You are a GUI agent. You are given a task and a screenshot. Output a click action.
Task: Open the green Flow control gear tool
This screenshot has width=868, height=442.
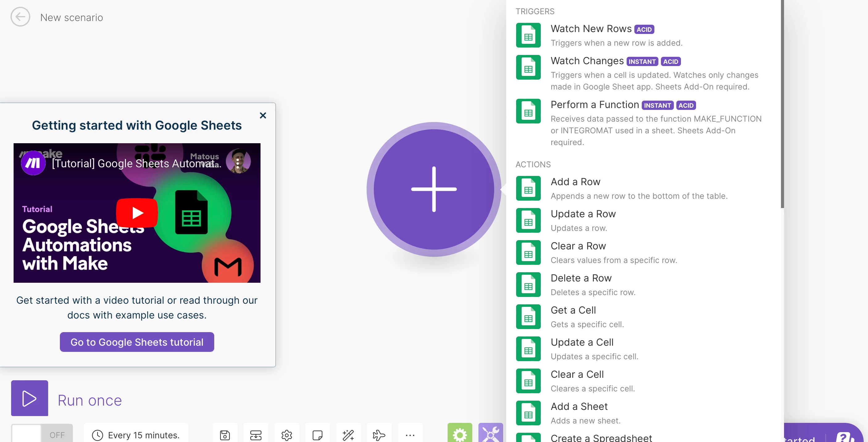[460, 434]
